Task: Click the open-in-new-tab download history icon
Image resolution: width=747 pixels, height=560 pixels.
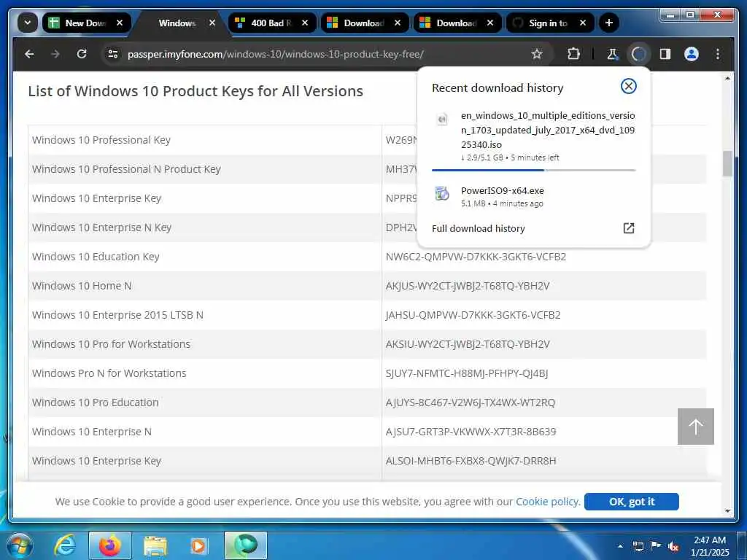Action: point(628,228)
